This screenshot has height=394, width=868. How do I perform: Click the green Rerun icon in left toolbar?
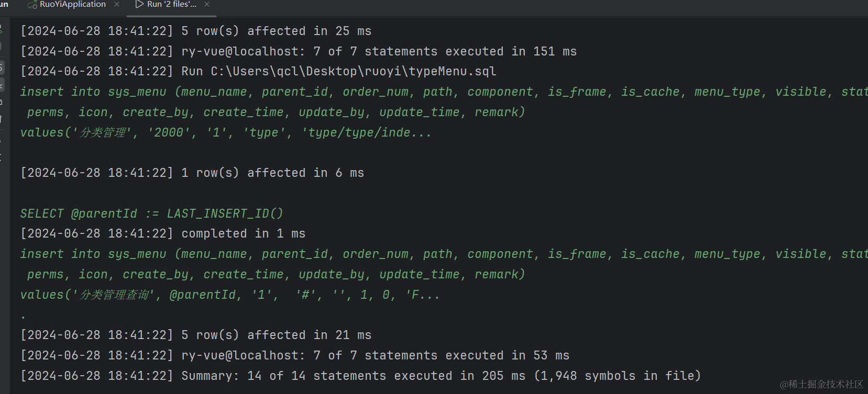(x=2, y=30)
